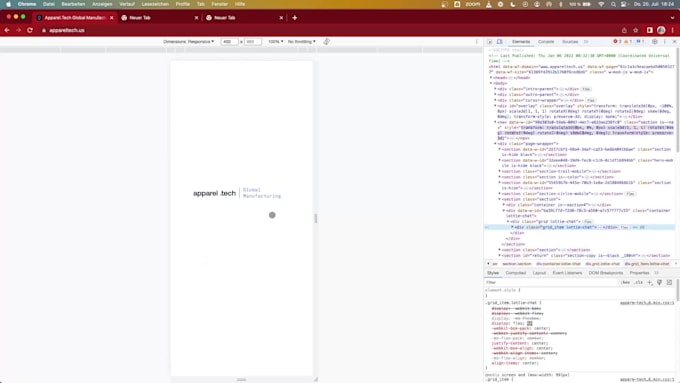The width and height of the screenshot is (680, 383).
Task: Click the flex badge beside cursor-wrapper div
Action: pos(590,100)
